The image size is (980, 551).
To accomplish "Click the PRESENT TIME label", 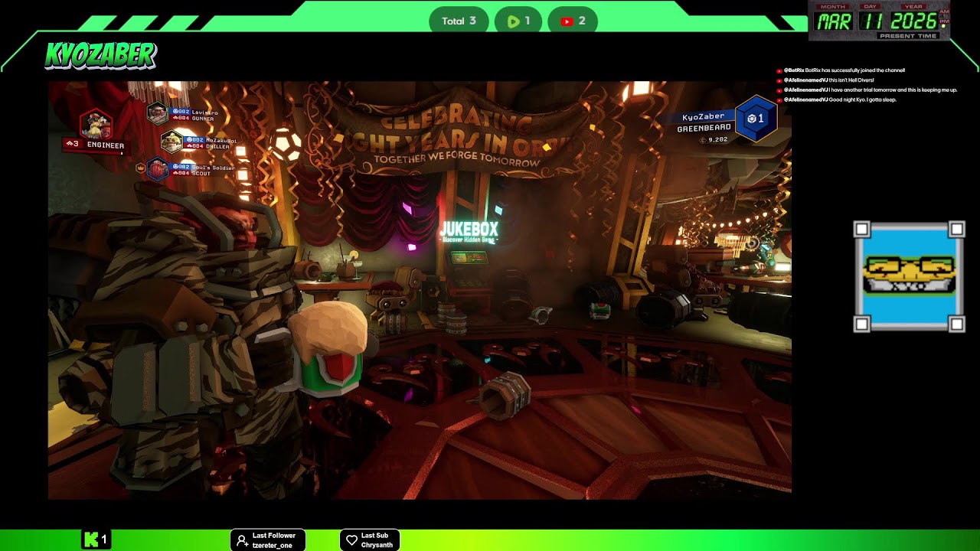I will (907, 36).
